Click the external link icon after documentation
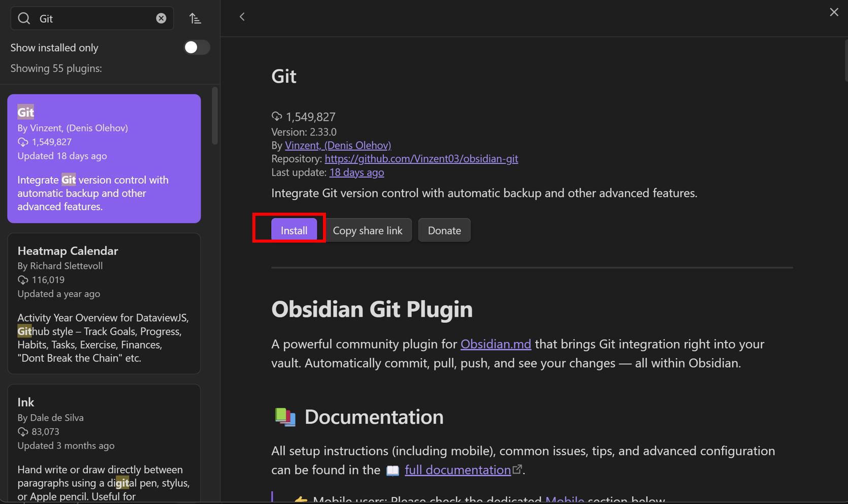The image size is (848, 504). tap(517, 469)
